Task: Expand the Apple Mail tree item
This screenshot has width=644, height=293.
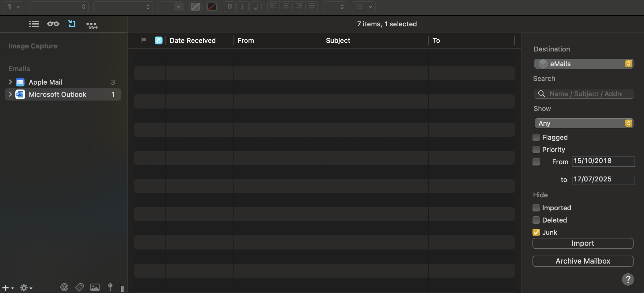Action: [x=10, y=82]
